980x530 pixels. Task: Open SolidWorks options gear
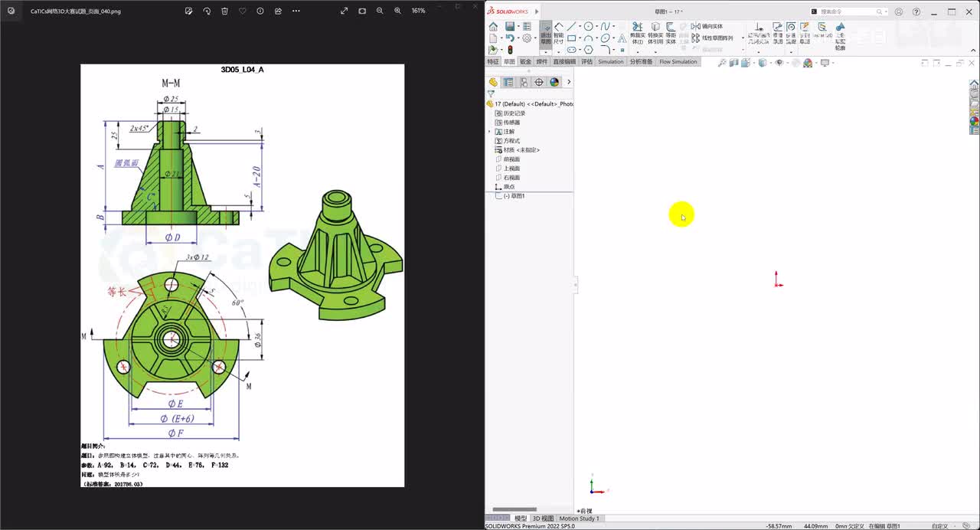pyautogui.click(x=527, y=38)
